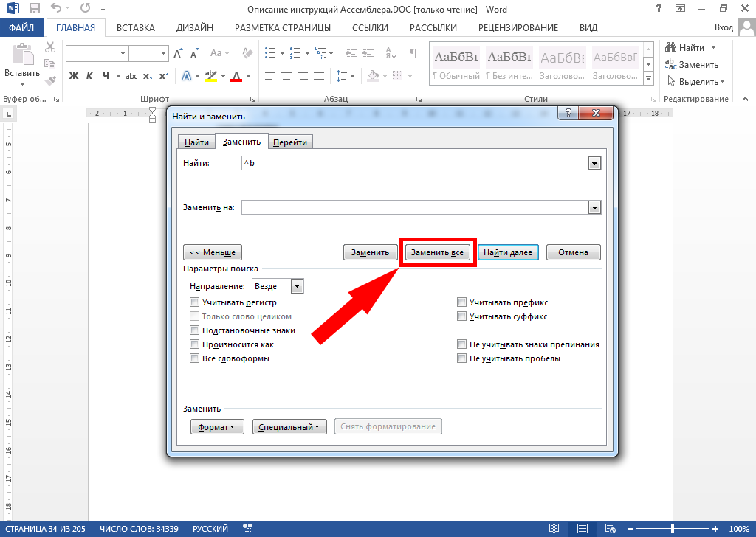Open the 'Направление' dropdown list
The height and width of the screenshot is (537, 756).
coord(297,286)
